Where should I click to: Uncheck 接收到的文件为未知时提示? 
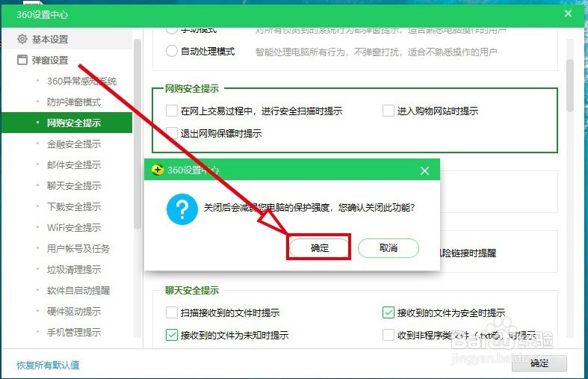click(x=171, y=335)
